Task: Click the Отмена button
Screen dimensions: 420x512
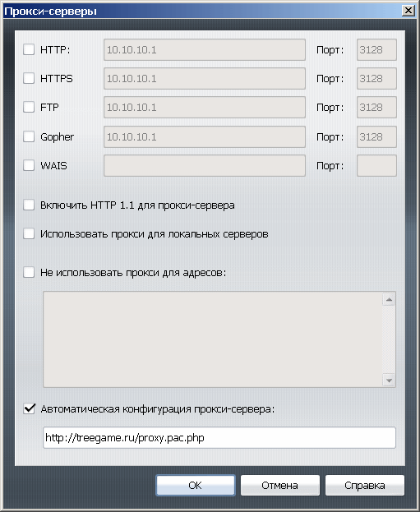Action: click(x=280, y=485)
